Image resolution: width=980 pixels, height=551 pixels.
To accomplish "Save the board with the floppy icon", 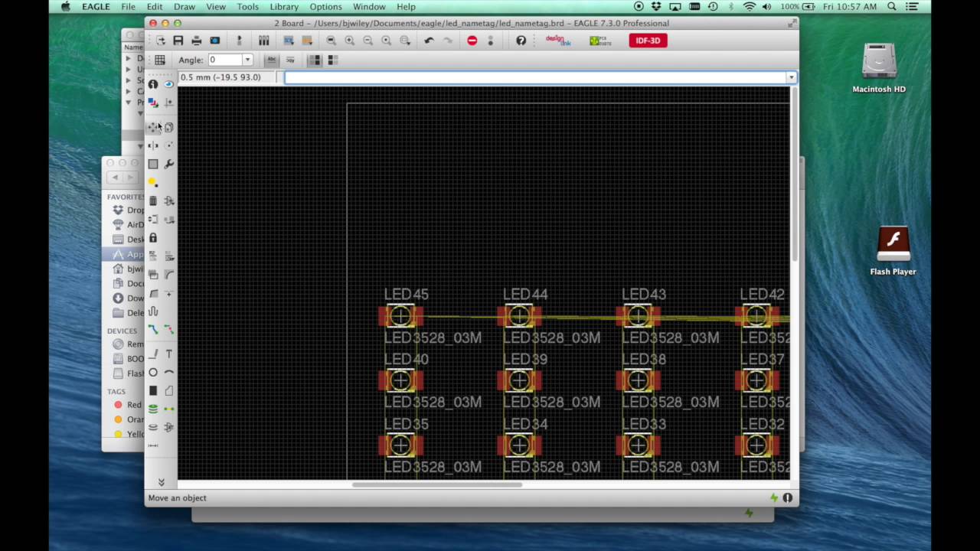I will tap(178, 41).
